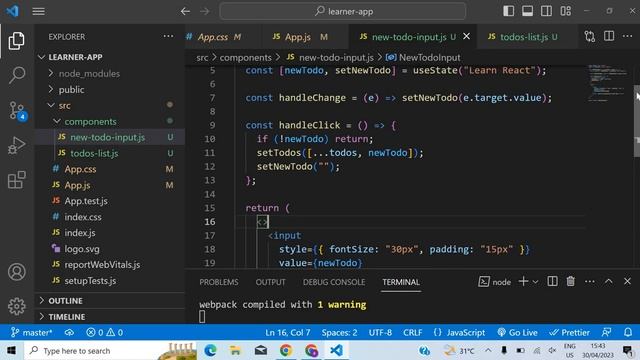
Task: Expand the TIMELINE section
Action: tap(110, 317)
